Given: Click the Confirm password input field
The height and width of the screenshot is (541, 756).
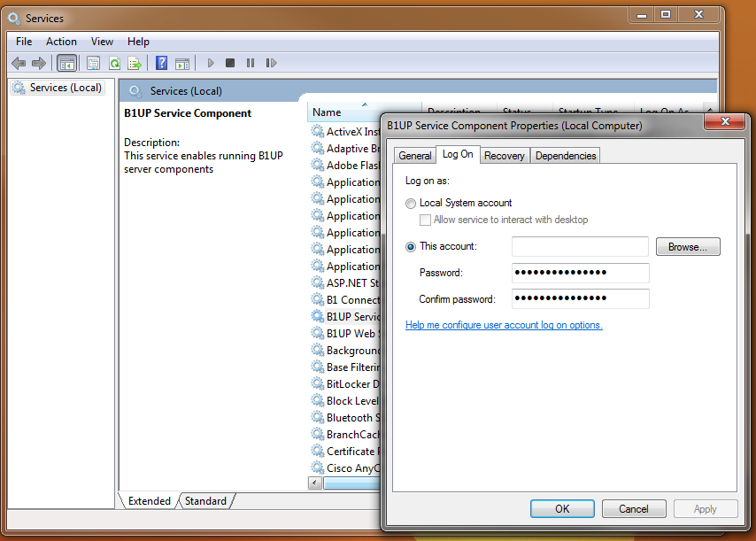Looking at the screenshot, I should pyautogui.click(x=580, y=298).
